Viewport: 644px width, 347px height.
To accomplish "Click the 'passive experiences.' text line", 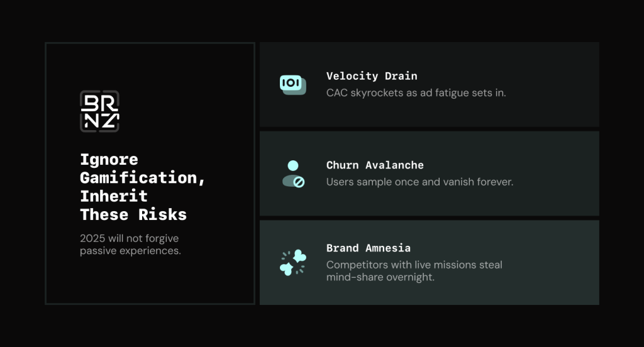I will tap(131, 250).
